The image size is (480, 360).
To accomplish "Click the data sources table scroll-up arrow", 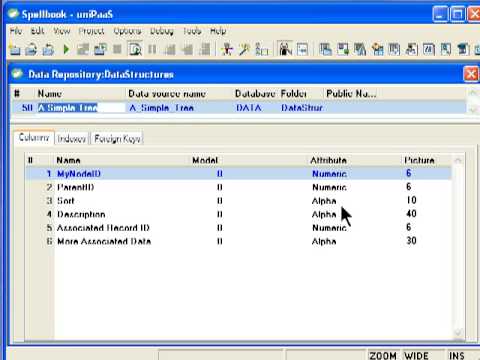I will [x=472, y=93].
